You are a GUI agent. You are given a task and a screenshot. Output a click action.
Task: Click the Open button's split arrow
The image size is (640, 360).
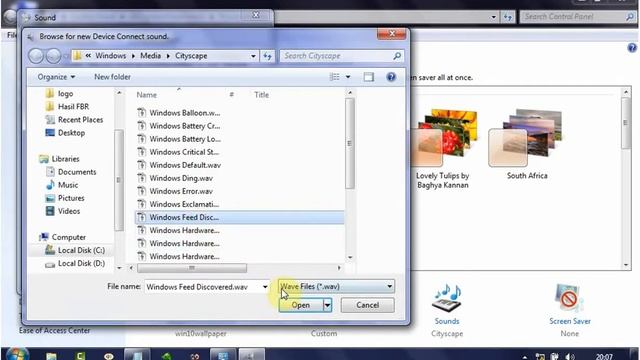tap(327, 305)
